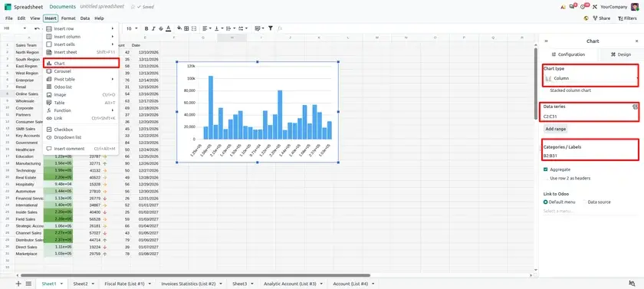Click the Filters button
The width and height of the screenshot is (644, 289).
(x=627, y=18)
